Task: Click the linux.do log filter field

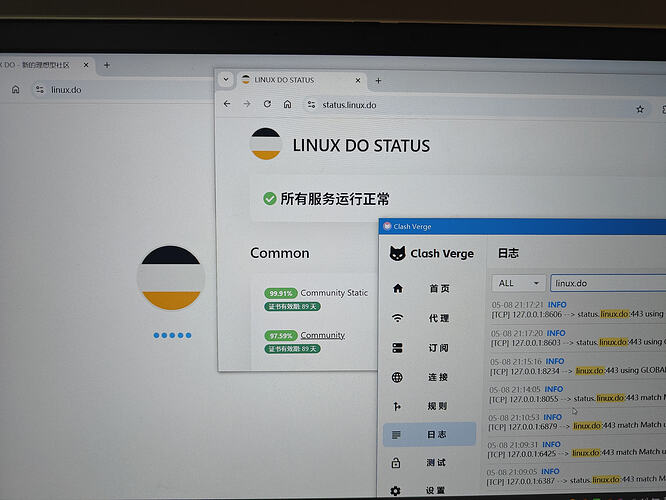Action: point(608,283)
